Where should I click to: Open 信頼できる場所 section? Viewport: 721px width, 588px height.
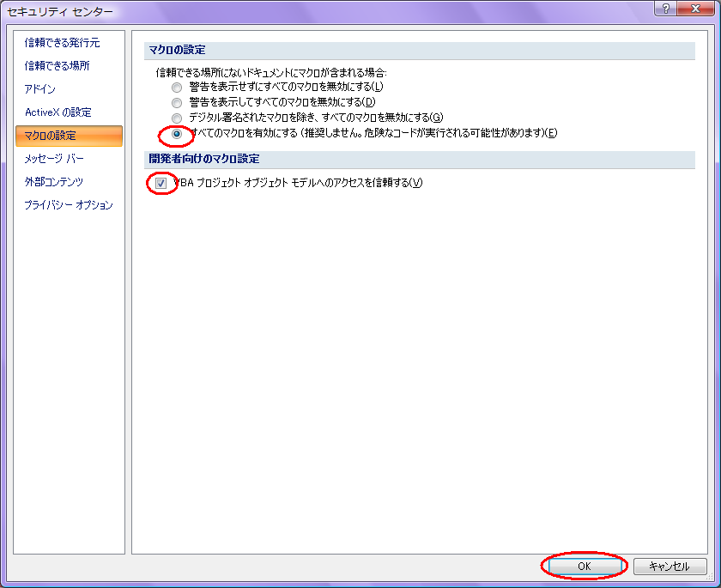57,66
